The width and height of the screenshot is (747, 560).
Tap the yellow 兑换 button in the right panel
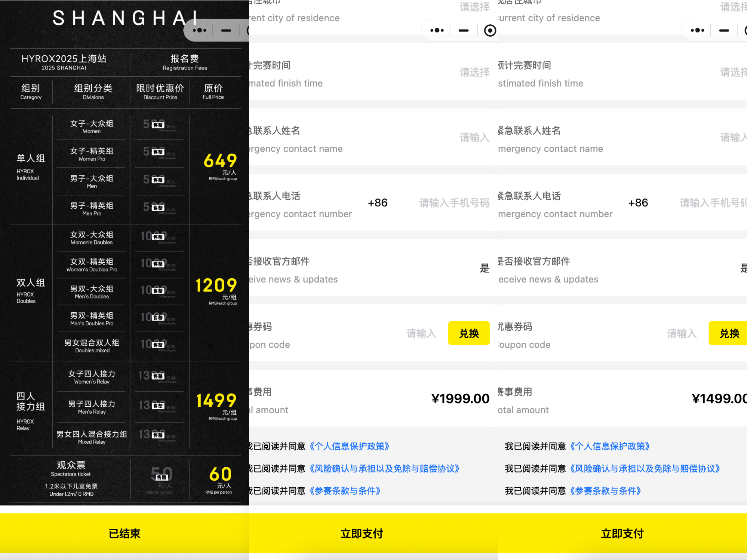pos(728,333)
